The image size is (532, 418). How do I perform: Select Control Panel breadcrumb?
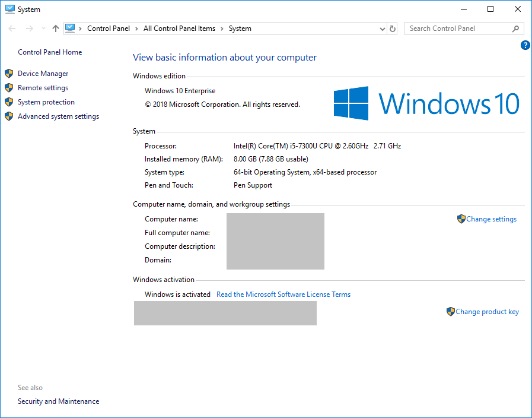108,28
